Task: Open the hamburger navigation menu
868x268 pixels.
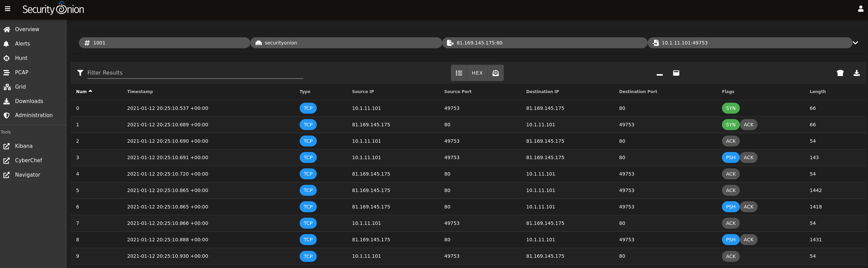Action: click(8, 9)
